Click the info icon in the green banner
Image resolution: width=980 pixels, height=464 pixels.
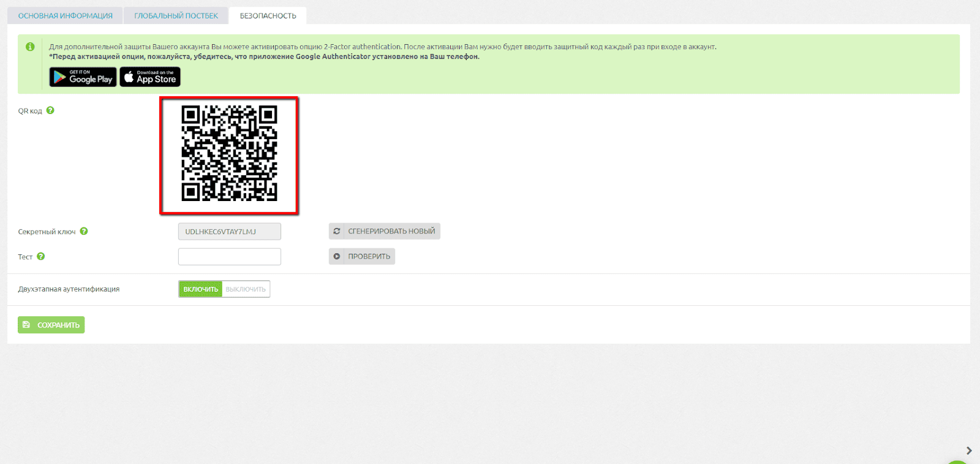click(x=30, y=47)
